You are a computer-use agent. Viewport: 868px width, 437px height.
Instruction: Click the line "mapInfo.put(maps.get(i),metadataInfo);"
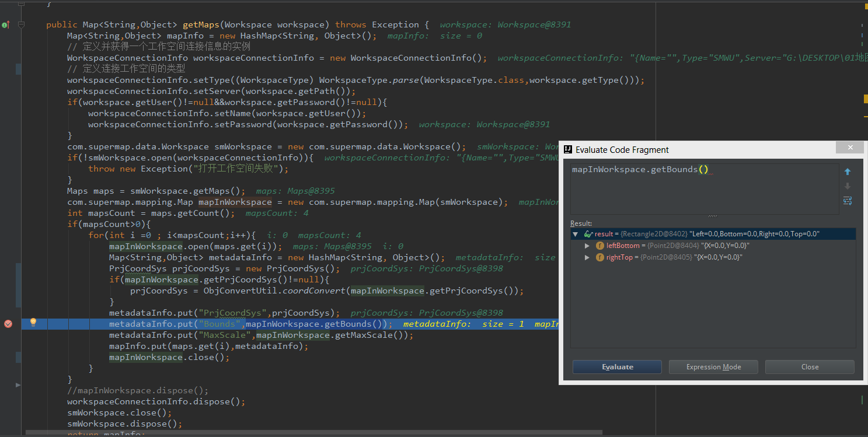(x=208, y=346)
